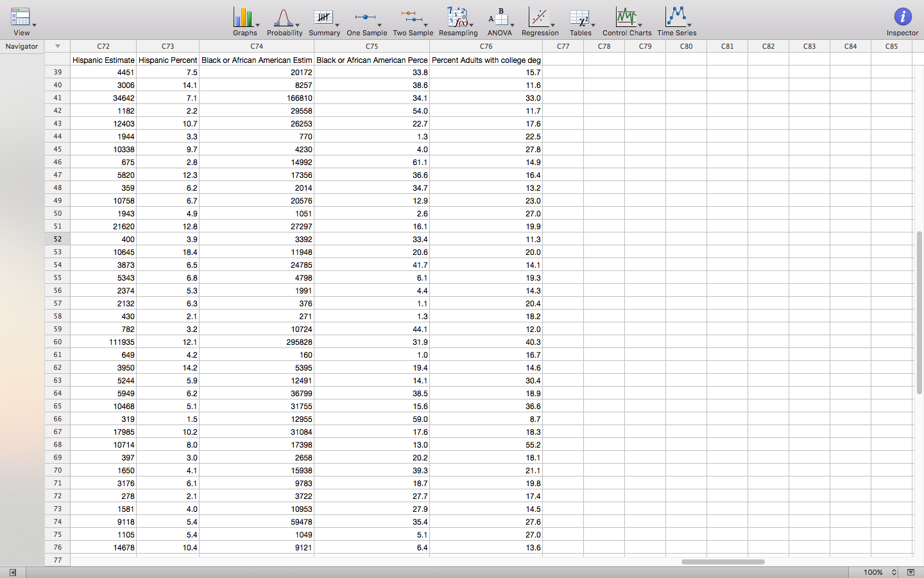Open the Time Series plot icon
The height and width of the screenshot is (578, 924).
676,17
